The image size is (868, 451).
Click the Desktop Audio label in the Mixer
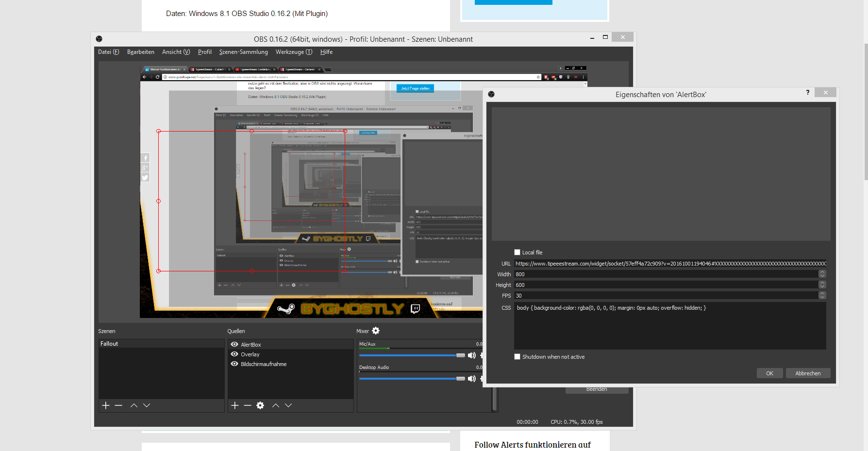(374, 367)
